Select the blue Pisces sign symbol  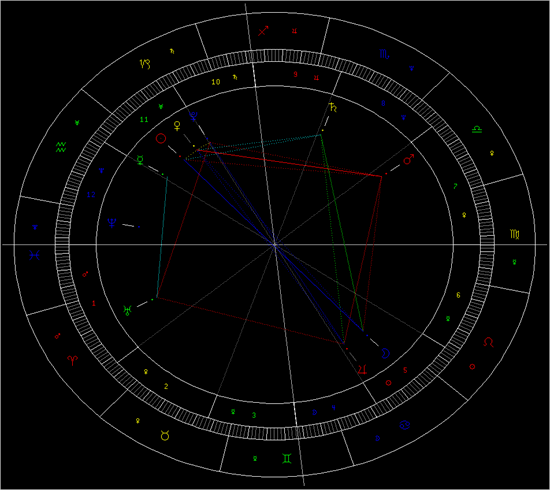(34, 255)
